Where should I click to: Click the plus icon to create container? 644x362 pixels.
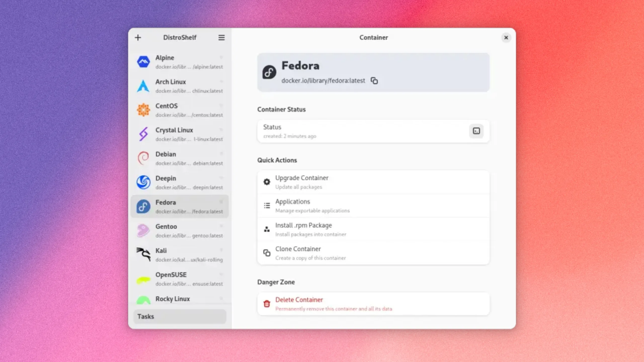click(138, 38)
